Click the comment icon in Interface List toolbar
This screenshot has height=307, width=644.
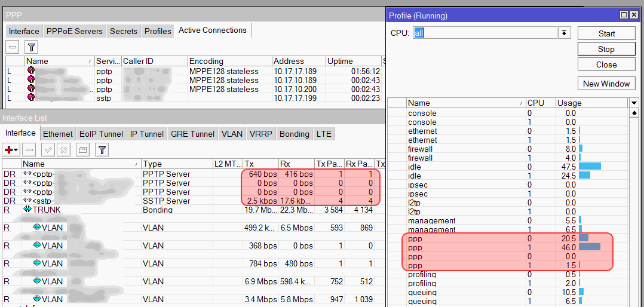82,150
